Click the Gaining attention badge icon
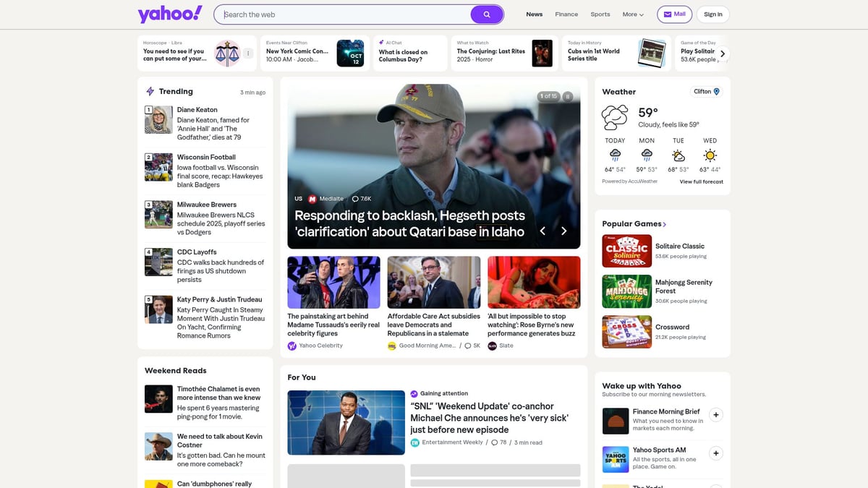The image size is (868, 488). coord(414,394)
